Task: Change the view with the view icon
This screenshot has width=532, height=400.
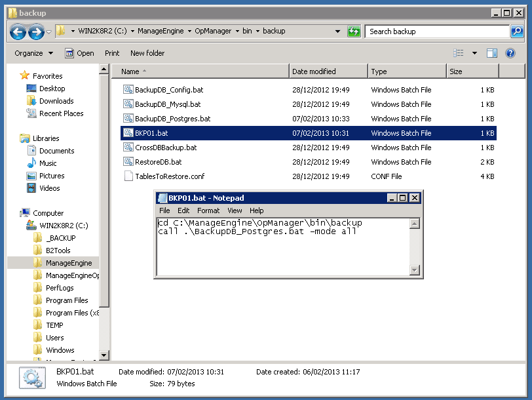Action: pyautogui.click(x=459, y=53)
